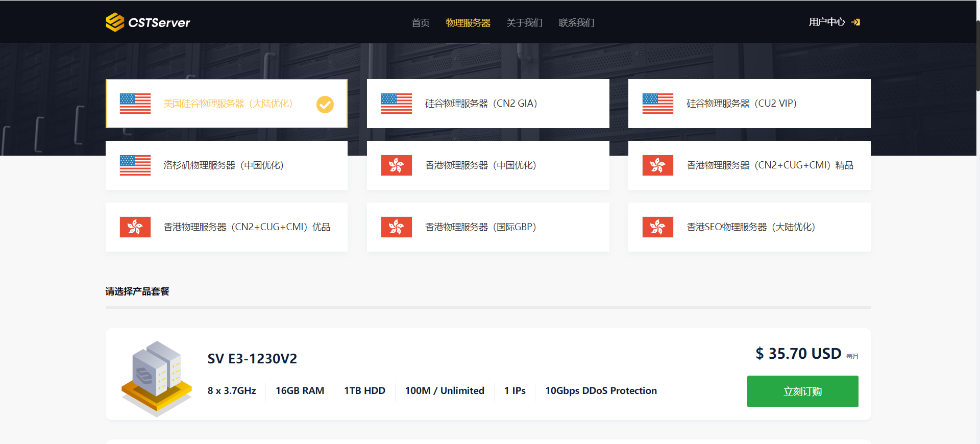Image resolution: width=980 pixels, height=444 pixels.
Task: Click the 100M / Unlimited bandwidth spec
Action: 445,391
